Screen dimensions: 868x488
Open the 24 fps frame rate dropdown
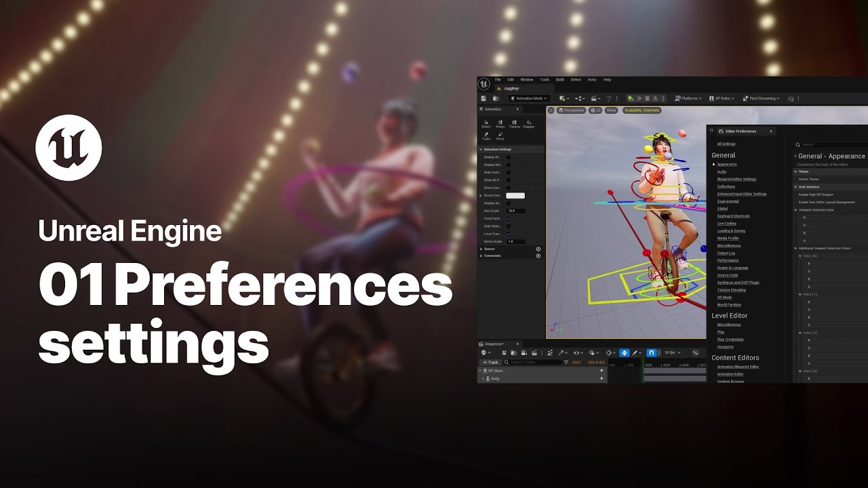(x=670, y=352)
